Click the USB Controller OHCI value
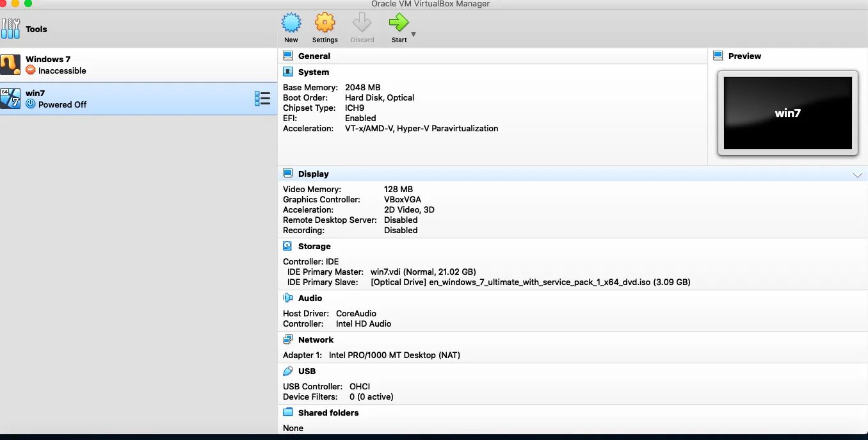The height and width of the screenshot is (440, 868). (360, 386)
